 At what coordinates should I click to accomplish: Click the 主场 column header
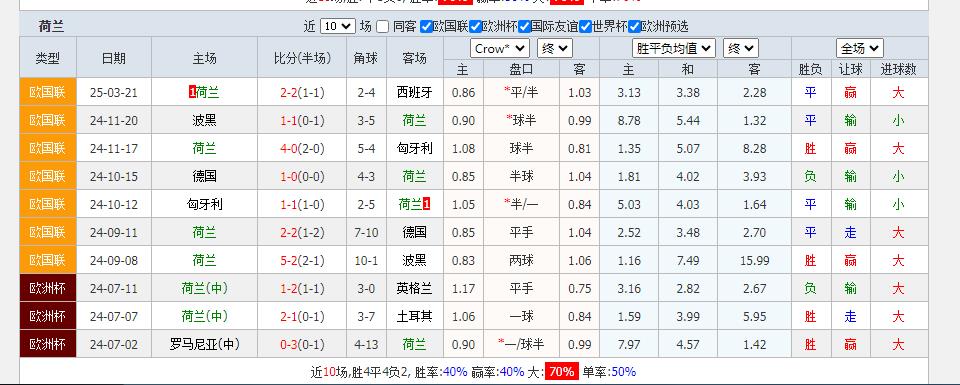click(204, 58)
